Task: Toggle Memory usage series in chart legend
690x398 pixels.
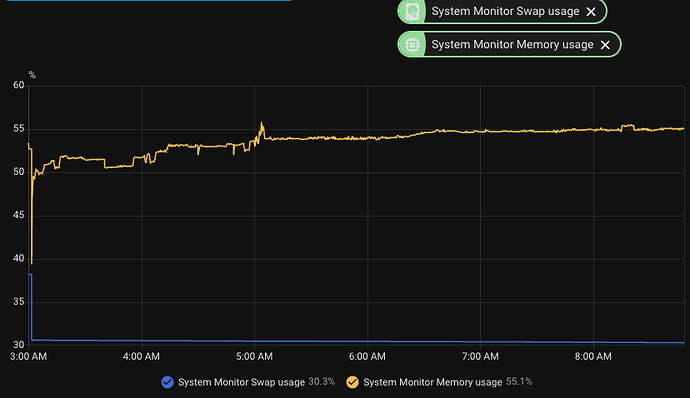Action: [x=352, y=382]
